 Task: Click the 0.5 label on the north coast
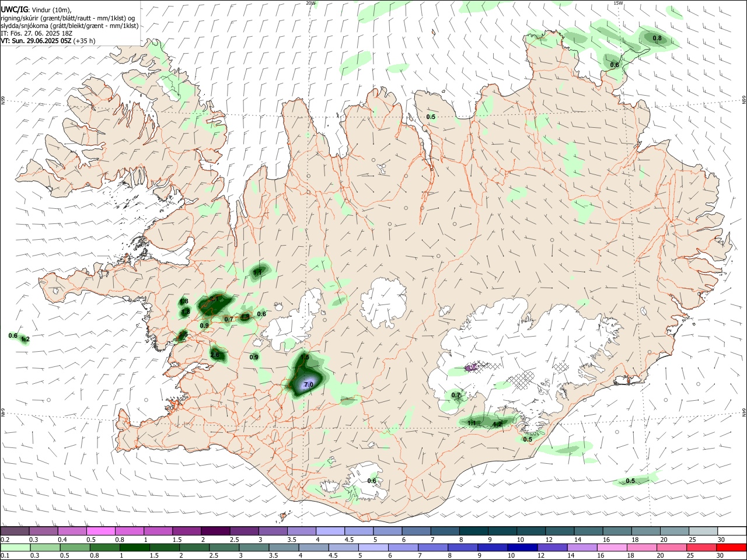click(431, 117)
